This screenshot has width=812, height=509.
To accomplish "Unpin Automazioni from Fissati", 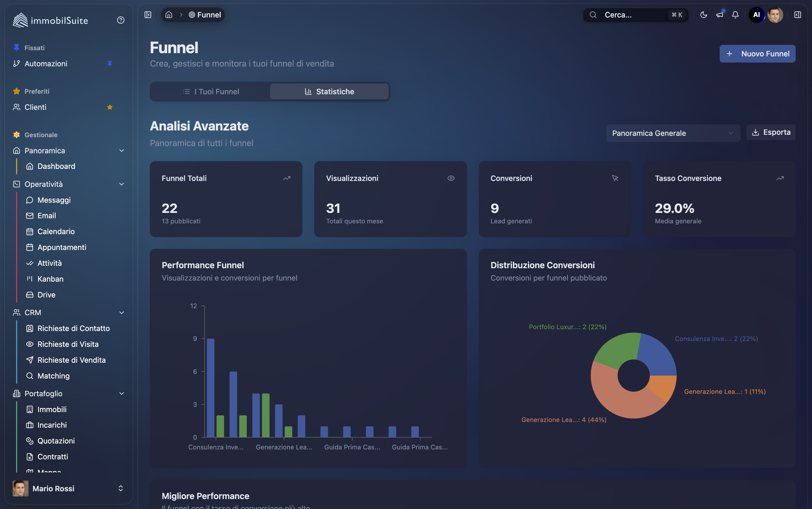I will 110,63.
